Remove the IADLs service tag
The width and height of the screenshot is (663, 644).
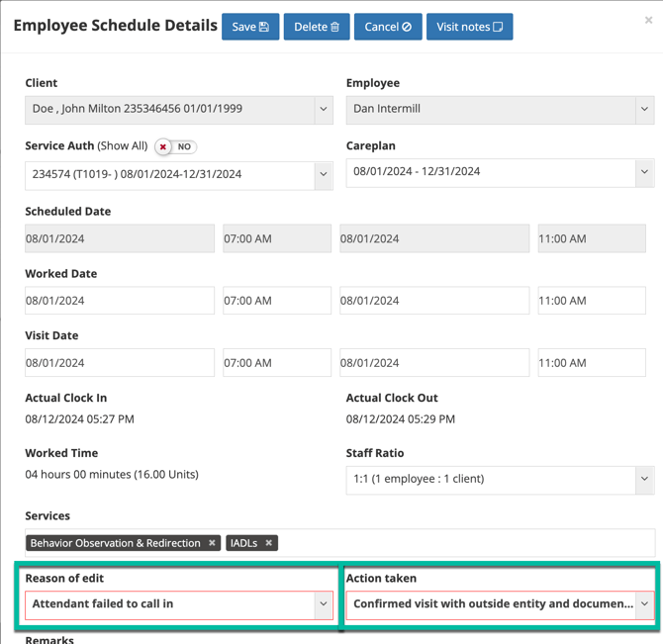269,543
